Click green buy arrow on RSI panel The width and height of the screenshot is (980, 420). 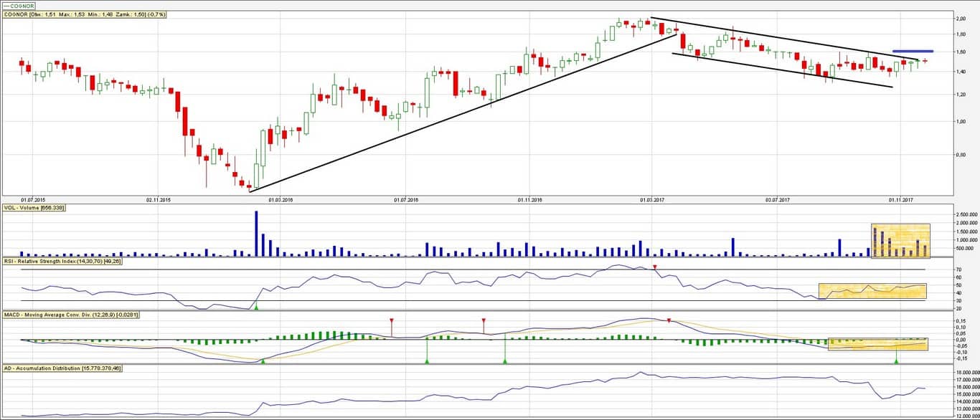256,307
